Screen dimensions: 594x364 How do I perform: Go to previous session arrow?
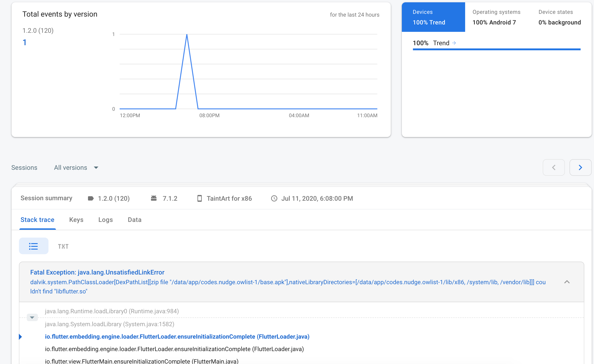click(554, 167)
